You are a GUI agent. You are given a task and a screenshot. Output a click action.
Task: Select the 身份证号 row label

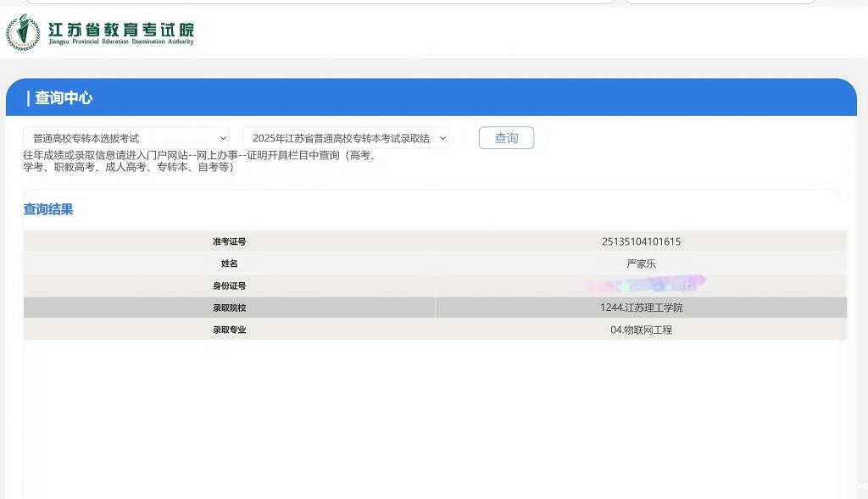click(229, 286)
